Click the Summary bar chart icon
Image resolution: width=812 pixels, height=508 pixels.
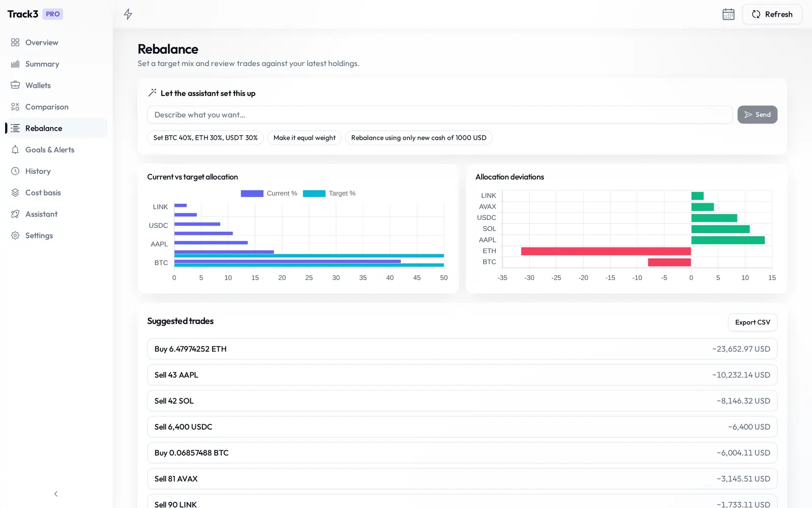tap(15, 64)
